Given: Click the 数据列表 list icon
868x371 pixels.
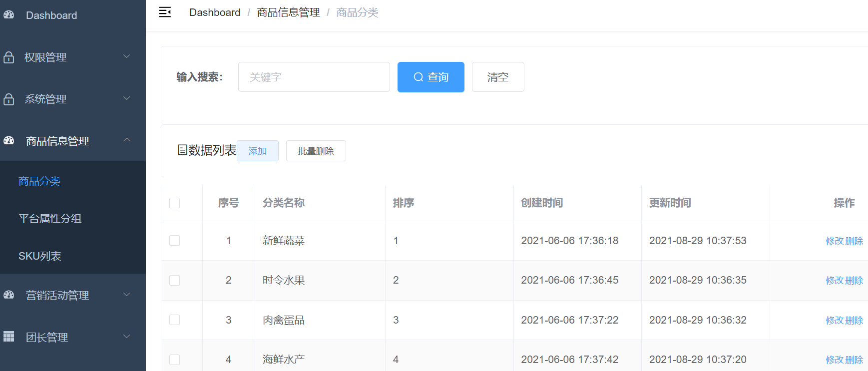Looking at the screenshot, I should click(182, 150).
